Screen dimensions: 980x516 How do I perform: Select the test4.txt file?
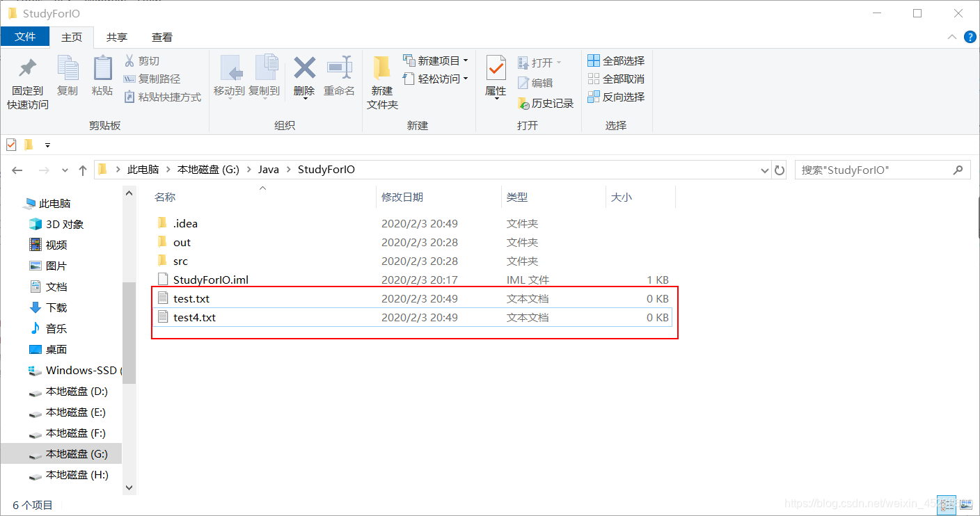tap(412, 318)
